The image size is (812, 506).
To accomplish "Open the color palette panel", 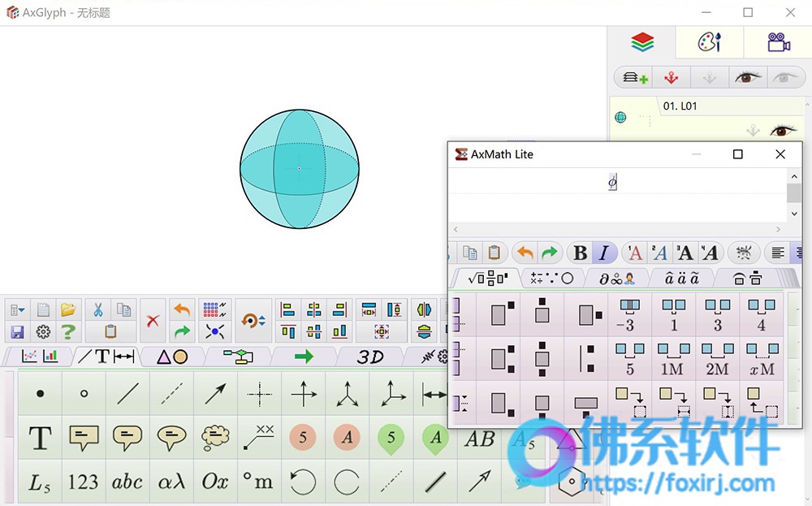I will coord(710,42).
